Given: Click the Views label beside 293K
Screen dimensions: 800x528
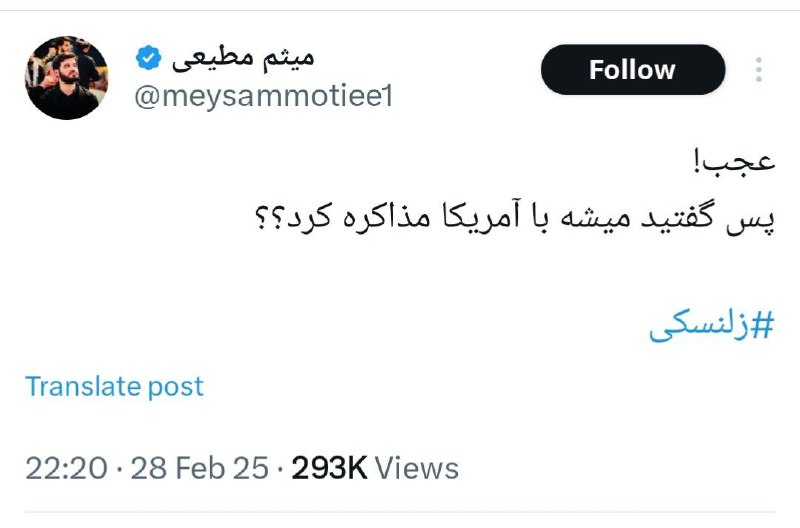Looking at the screenshot, I should click(417, 468).
